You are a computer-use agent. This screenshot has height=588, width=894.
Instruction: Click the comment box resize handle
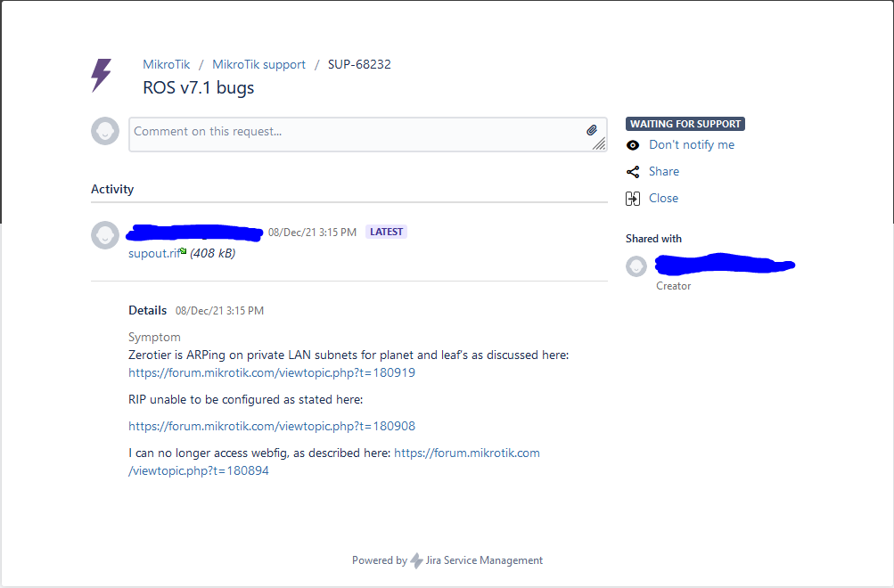[x=599, y=143]
